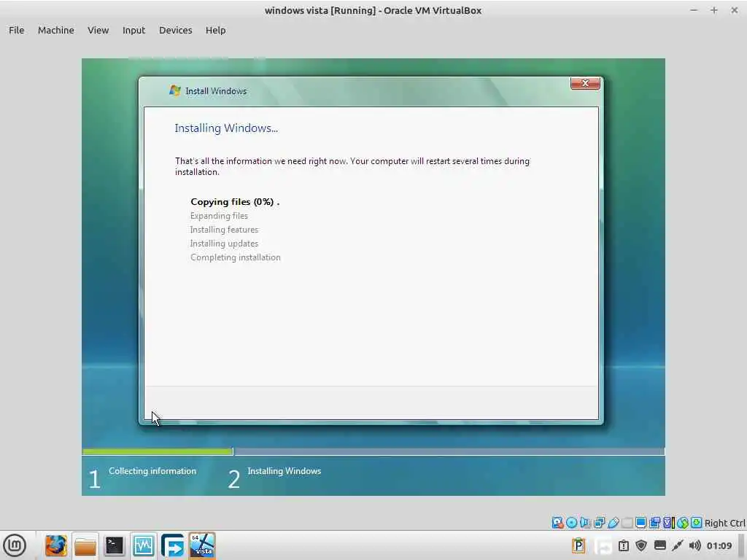Click the 01:09 panel clock

point(719,545)
